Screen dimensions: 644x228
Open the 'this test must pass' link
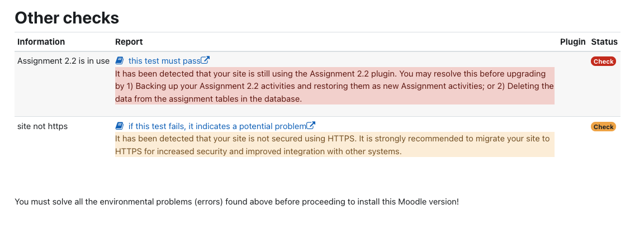pyautogui.click(x=164, y=61)
